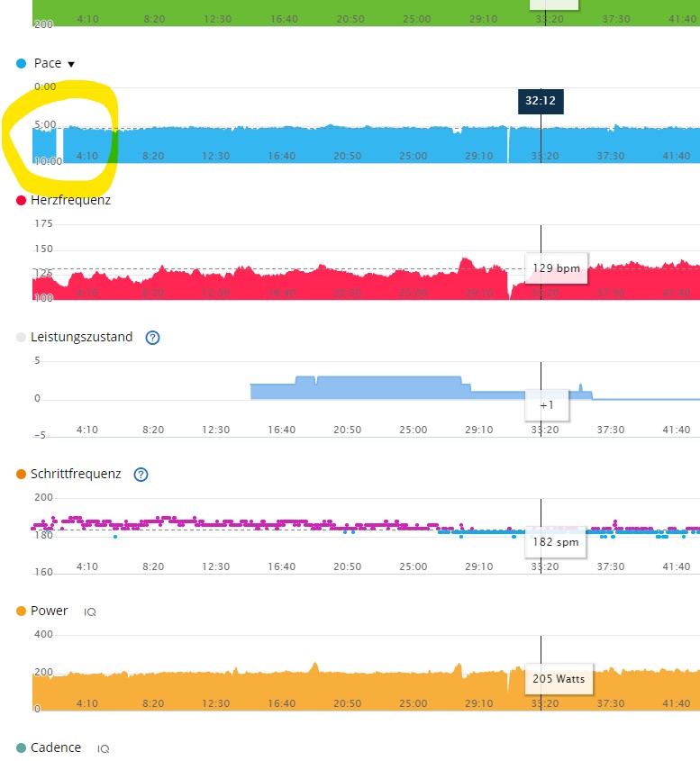Click the IQ badge next to Power
Image resolution: width=700 pixels, height=761 pixels.
tap(90, 612)
